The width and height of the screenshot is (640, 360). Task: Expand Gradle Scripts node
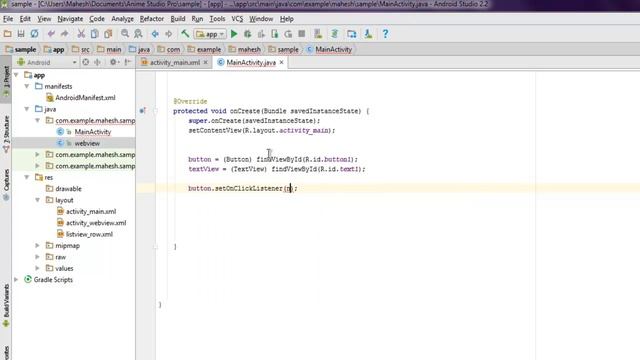coord(16,280)
